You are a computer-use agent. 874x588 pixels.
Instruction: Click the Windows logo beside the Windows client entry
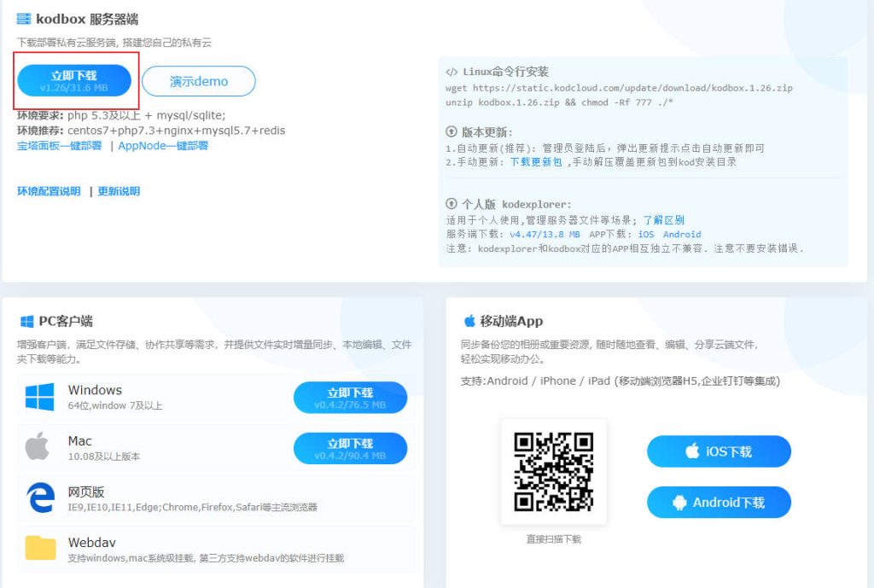tap(40, 396)
